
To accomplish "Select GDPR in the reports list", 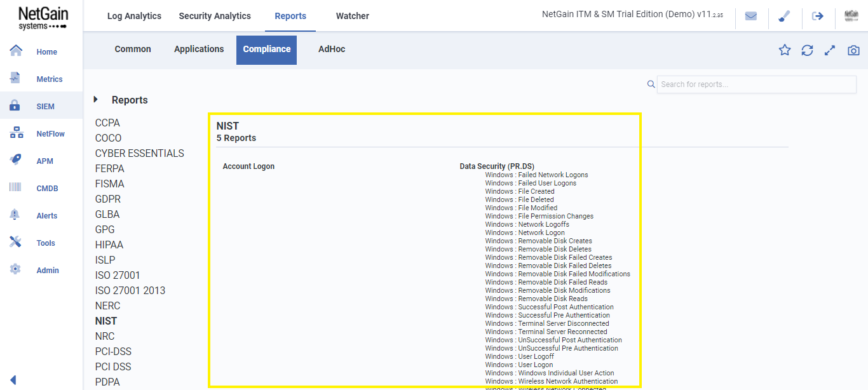I will [x=108, y=199].
